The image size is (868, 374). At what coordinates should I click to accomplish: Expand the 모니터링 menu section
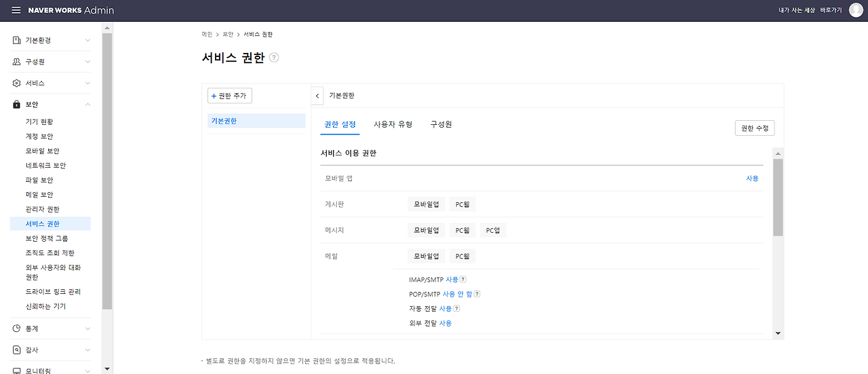[87, 371]
